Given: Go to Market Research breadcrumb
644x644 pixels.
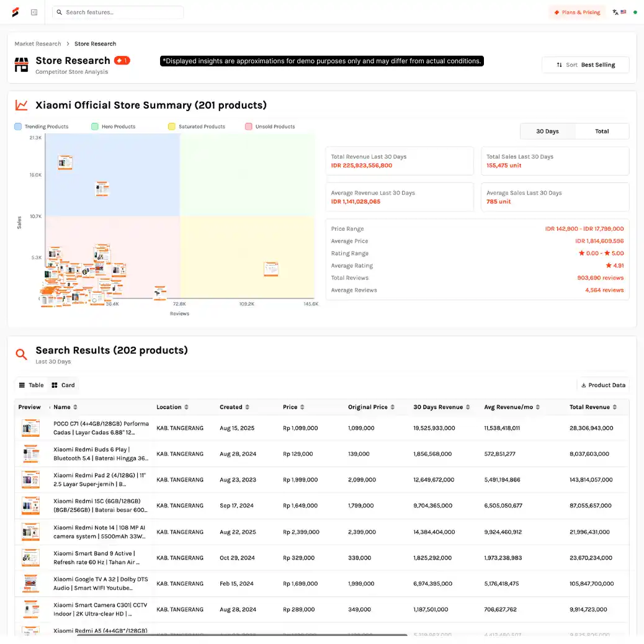Looking at the screenshot, I should click(38, 44).
